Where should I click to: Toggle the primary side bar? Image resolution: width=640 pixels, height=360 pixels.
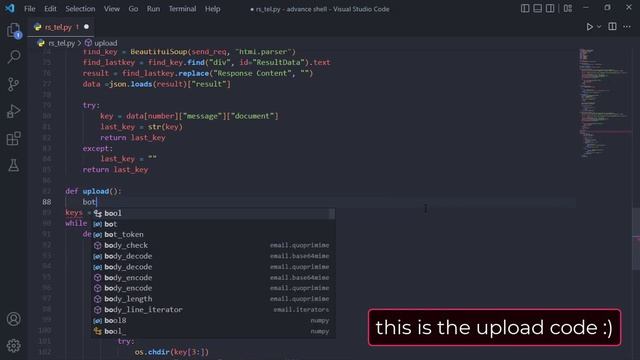(x=525, y=8)
